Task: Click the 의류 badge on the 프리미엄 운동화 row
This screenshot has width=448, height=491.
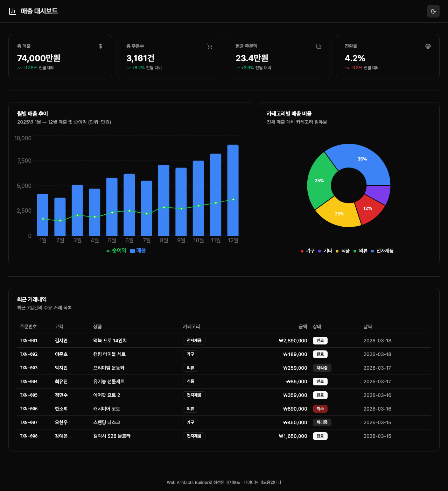Action: tap(190, 368)
